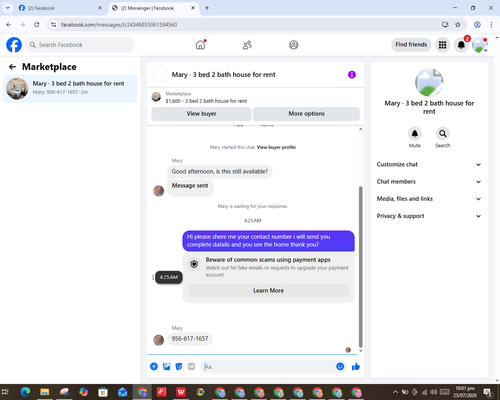Open the Chrome profile icon

(477, 25)
